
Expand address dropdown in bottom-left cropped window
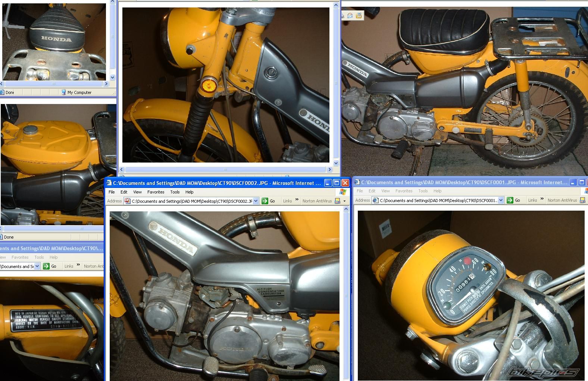37,266
